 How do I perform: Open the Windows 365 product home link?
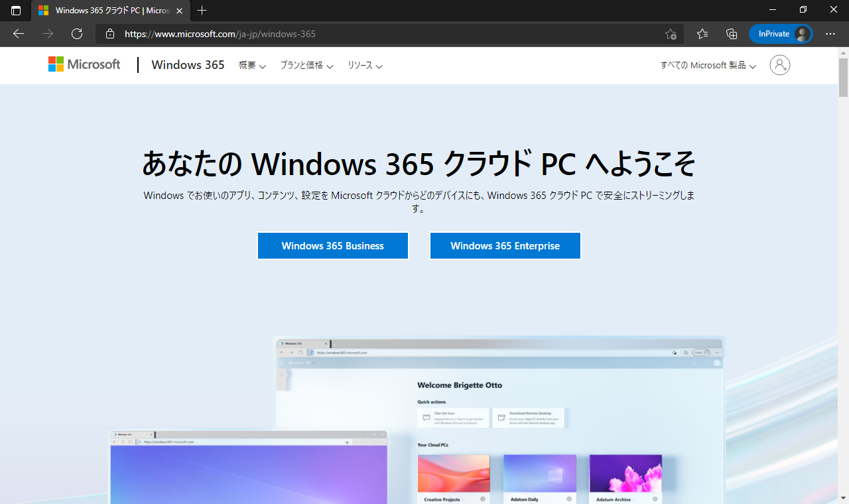click(x=188, y=65)
